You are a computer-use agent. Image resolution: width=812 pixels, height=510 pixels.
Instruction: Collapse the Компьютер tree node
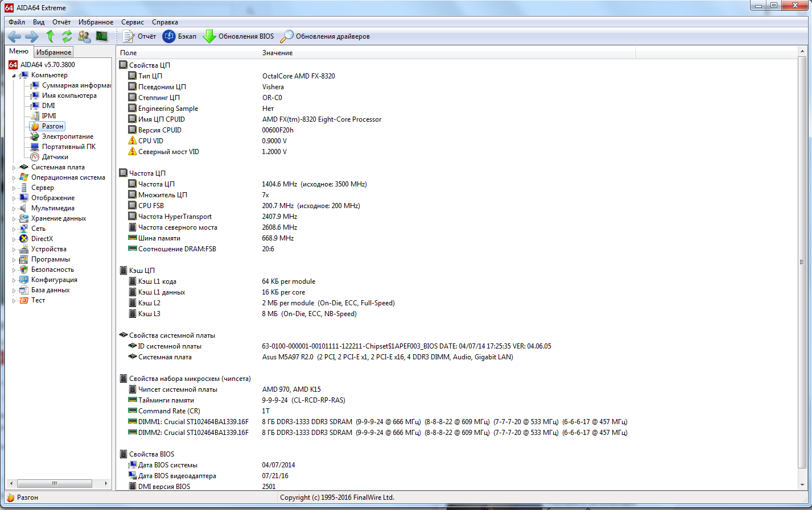tap(14, 75)
